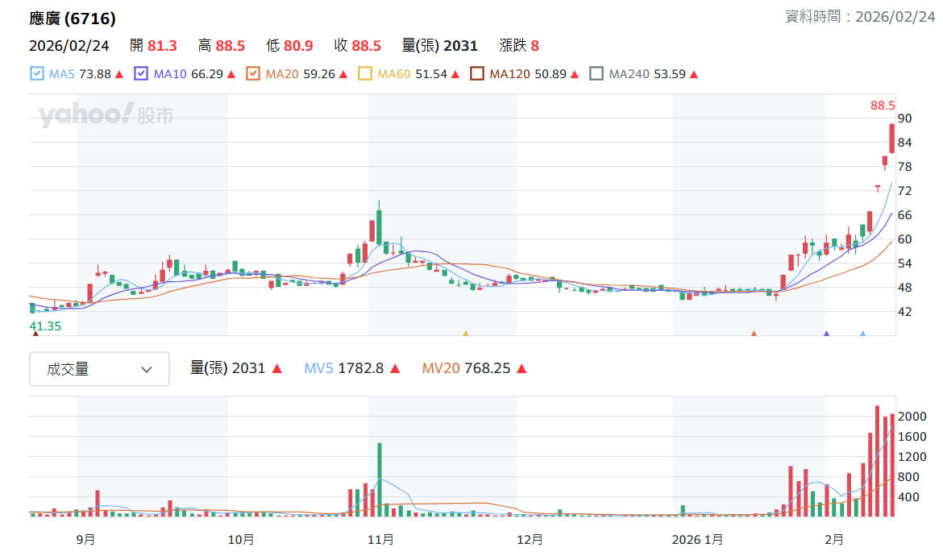This screenshot has width=943, height=560.
Task: Click the 9月 axis label
Action: pos(86,540)
